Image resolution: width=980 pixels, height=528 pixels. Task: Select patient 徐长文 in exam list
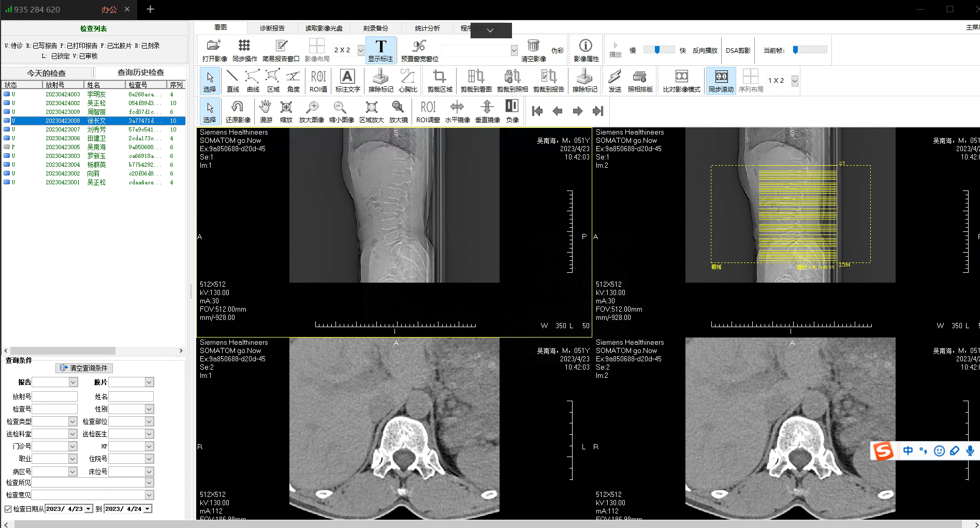pyautogui.click(x=96, y=121)
